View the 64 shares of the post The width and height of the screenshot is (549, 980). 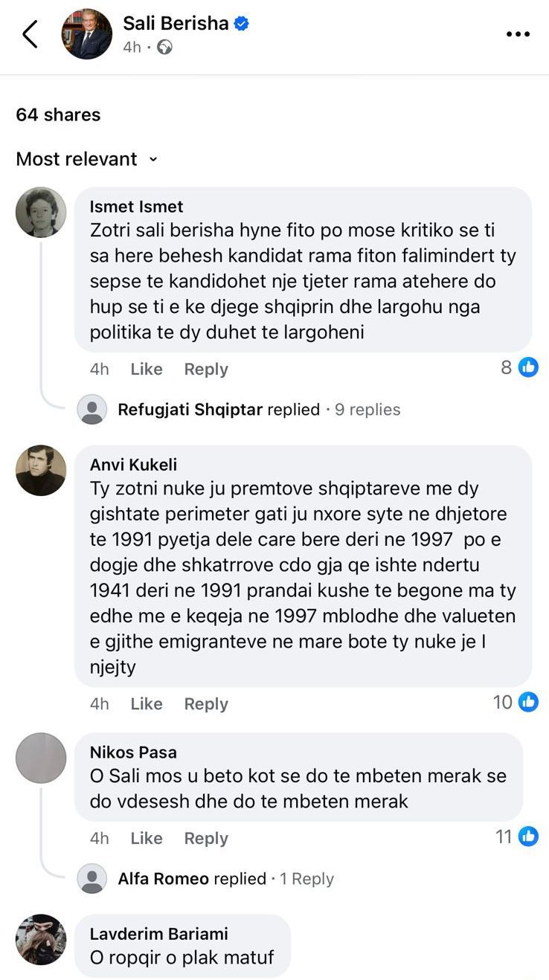[57, 115]
